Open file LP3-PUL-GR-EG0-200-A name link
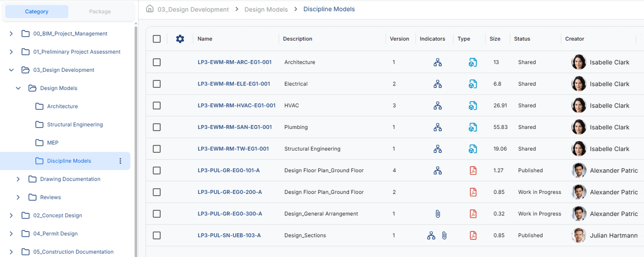The height and width of the screenshot is (257, 644). tap(230, 192)
